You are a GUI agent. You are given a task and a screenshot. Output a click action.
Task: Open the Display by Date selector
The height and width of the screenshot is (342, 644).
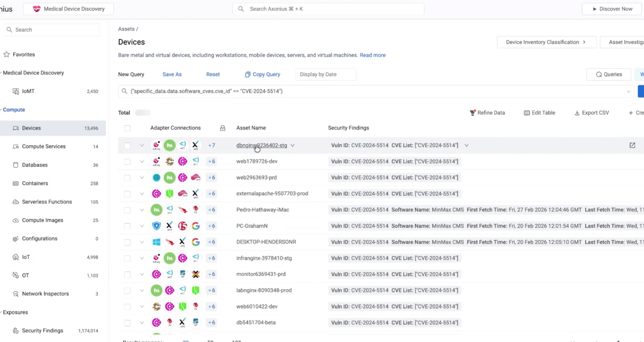(x=326, y=74)
